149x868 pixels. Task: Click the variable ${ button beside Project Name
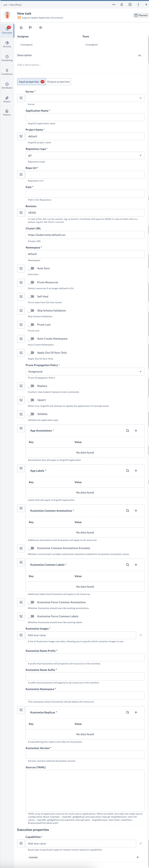pyautogui.click(x=21, y=136)
